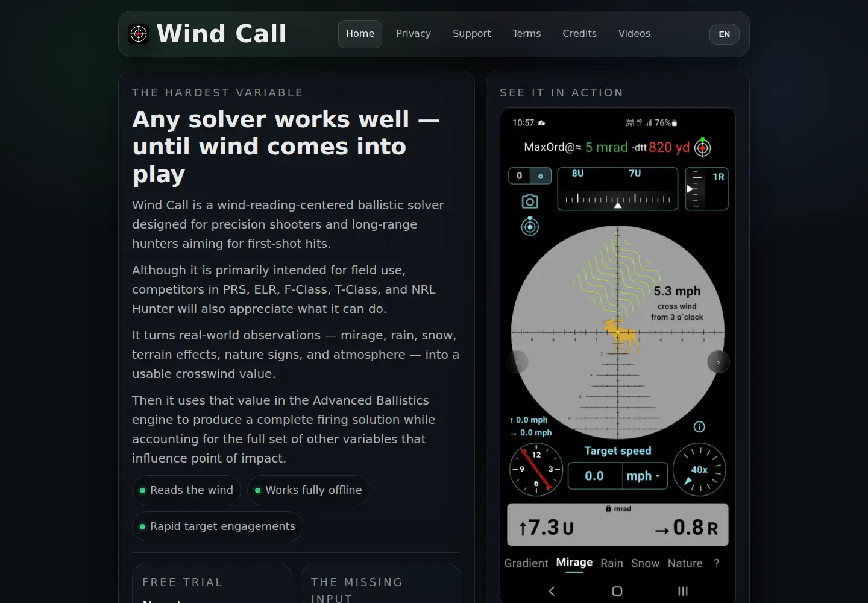Click the "Rapid target engagements" chip
Image resolution: width=868 pixels, height=603 pixels.
pyautogui.click(x=218, y=526)
